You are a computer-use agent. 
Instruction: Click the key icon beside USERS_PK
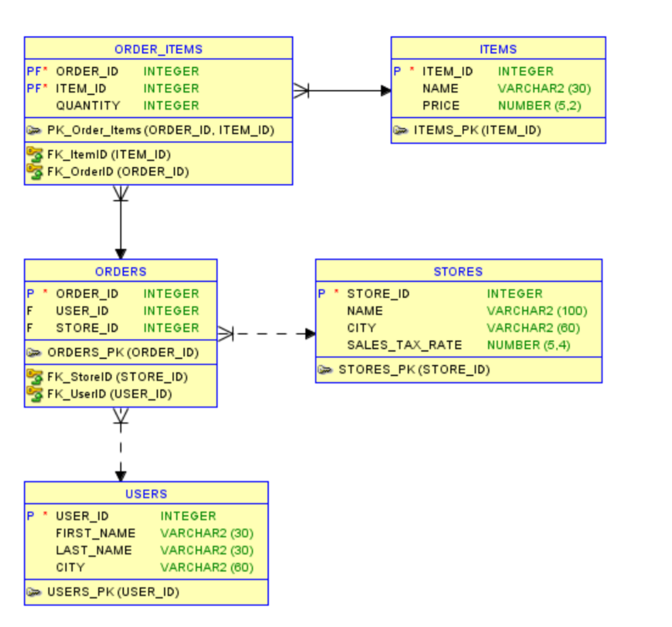click(34, 592)
